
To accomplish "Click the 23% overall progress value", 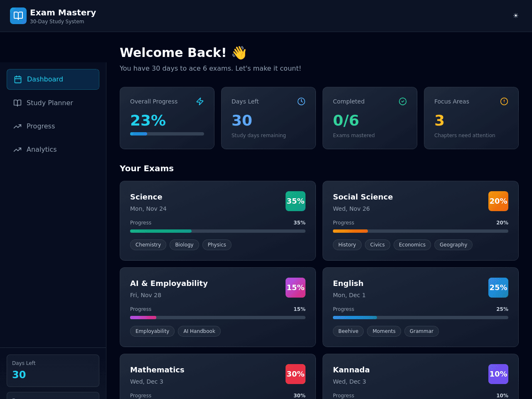I will [148, 121].
